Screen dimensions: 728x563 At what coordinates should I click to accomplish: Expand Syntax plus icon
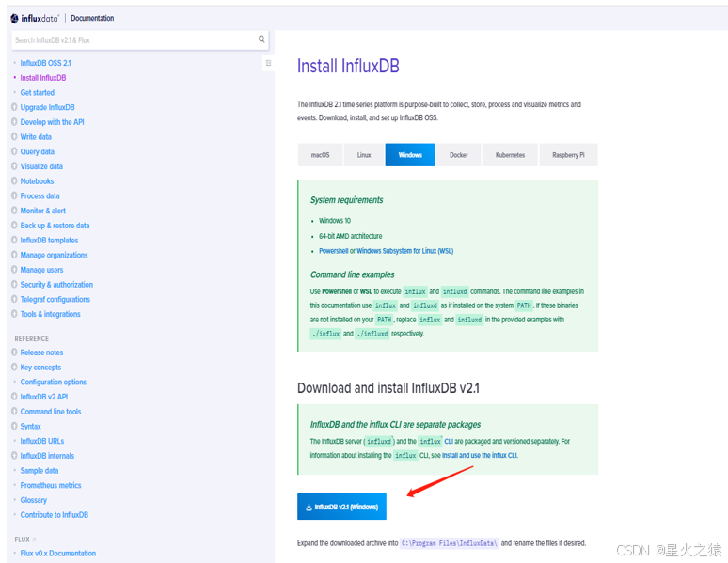[14, 426]
